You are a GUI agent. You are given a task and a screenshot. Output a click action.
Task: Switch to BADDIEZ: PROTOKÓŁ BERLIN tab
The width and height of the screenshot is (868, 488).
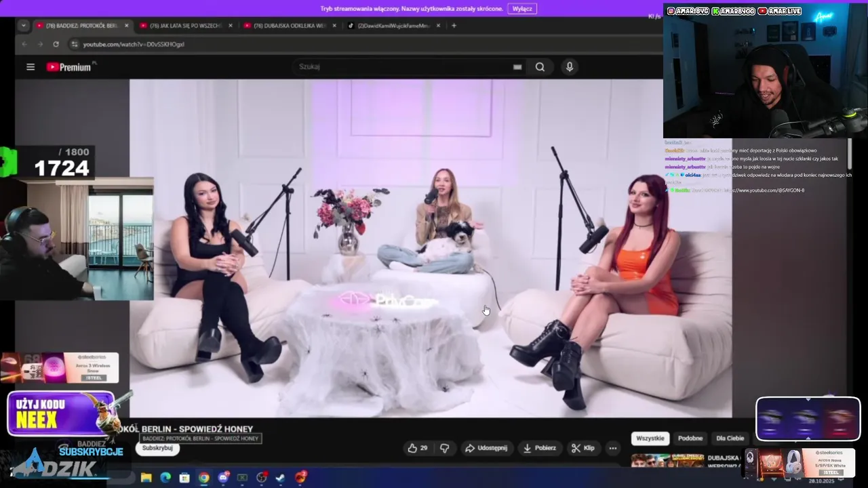pos(81,26)
